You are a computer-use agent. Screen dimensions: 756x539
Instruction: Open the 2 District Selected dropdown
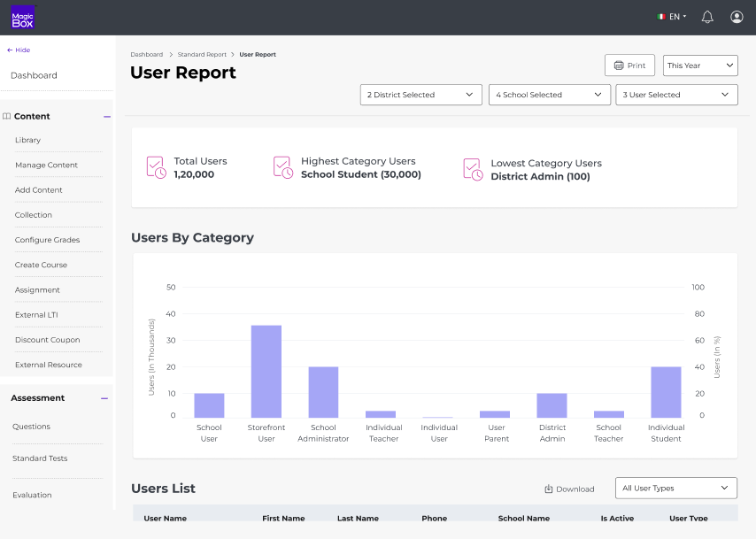(x=420, y=95)
